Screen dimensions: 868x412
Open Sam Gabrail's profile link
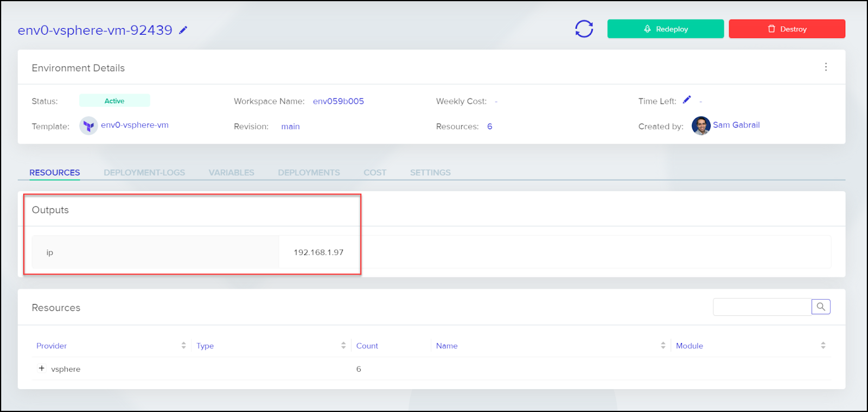736,125
